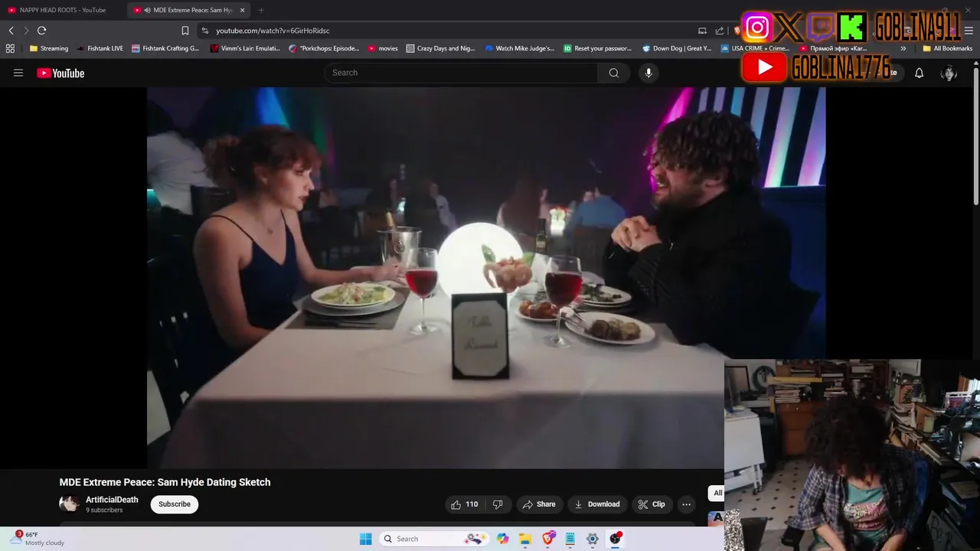
Task: Open Reset your password bookmark
Action: coord(598,48)
